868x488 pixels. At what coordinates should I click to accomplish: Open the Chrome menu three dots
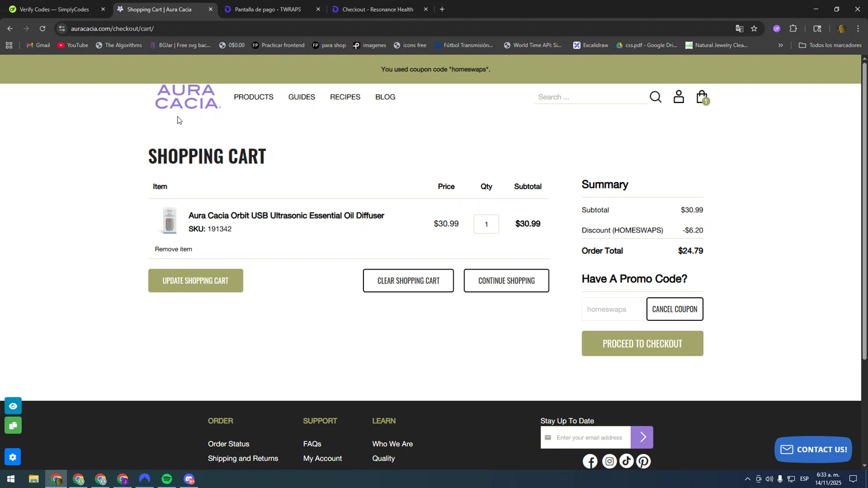pyautogui.click(x=858, y=28)
